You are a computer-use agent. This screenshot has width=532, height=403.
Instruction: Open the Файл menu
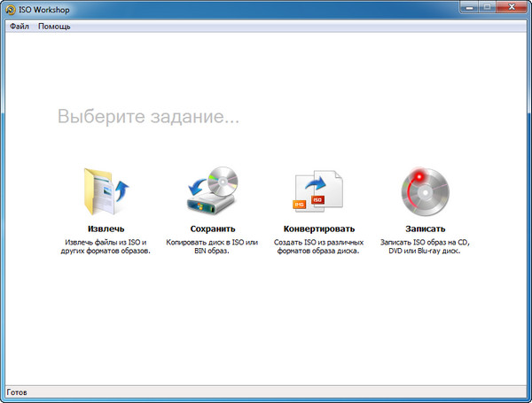(x=20, y=27)
